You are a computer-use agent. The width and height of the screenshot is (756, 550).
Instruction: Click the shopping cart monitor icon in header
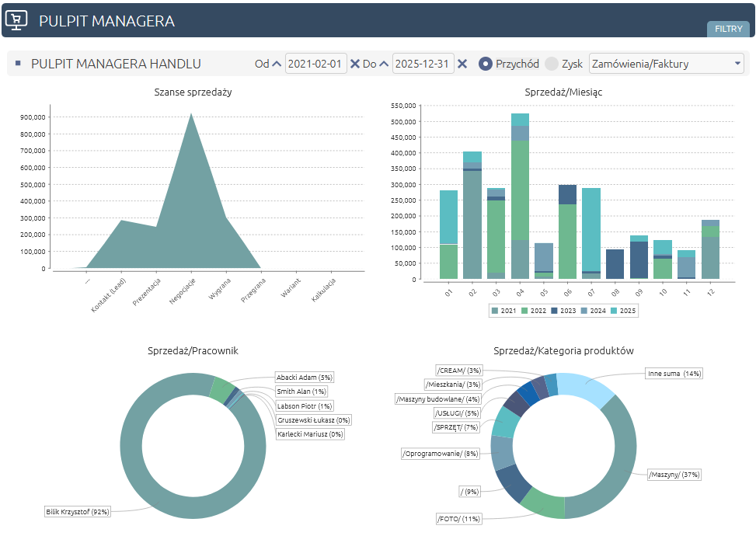coord(16,20)
